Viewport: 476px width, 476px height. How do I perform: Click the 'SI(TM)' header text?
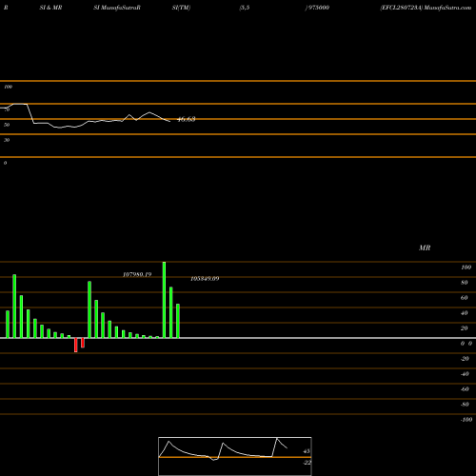click(181, 8)
